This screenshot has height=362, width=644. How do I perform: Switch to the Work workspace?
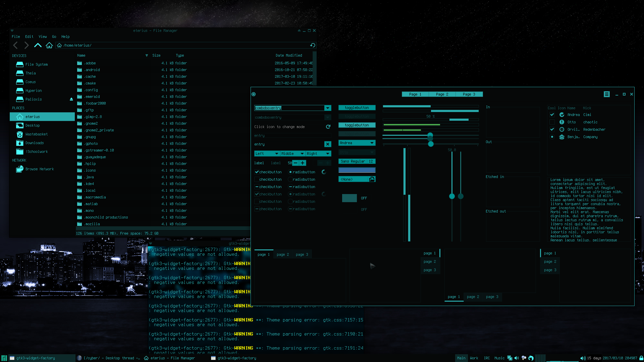tap(474, 358)
